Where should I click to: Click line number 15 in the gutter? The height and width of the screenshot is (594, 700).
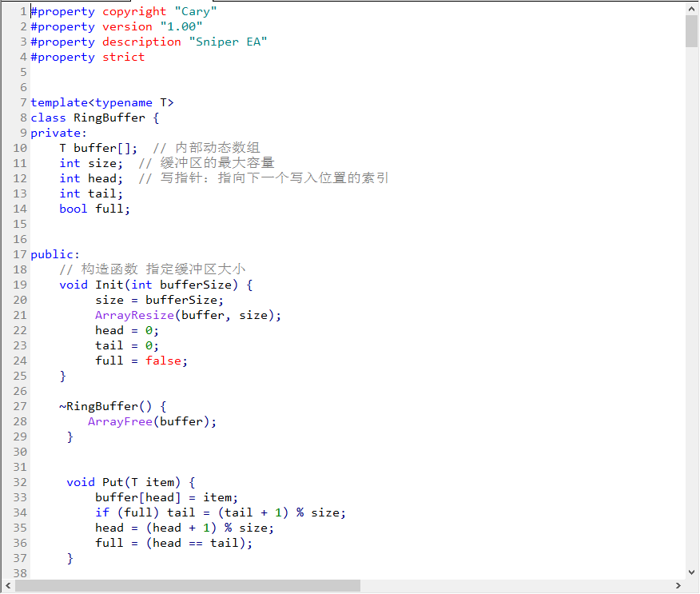tap(20, 224)
